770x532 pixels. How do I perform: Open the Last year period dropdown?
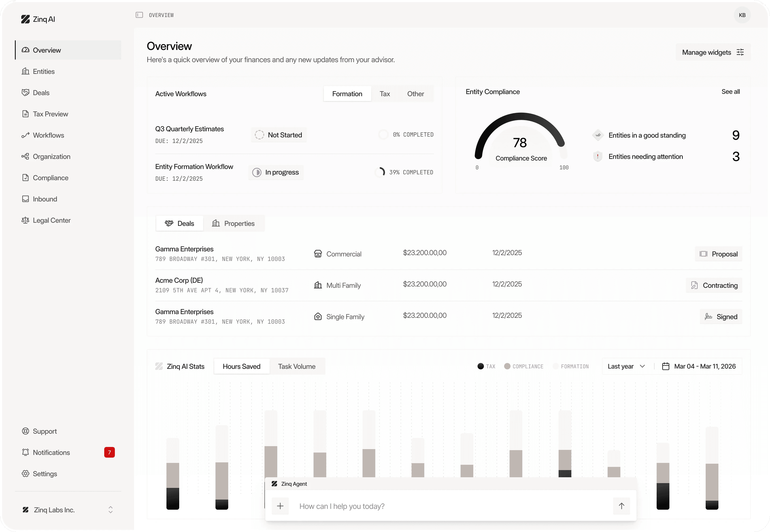click(626, 366)
